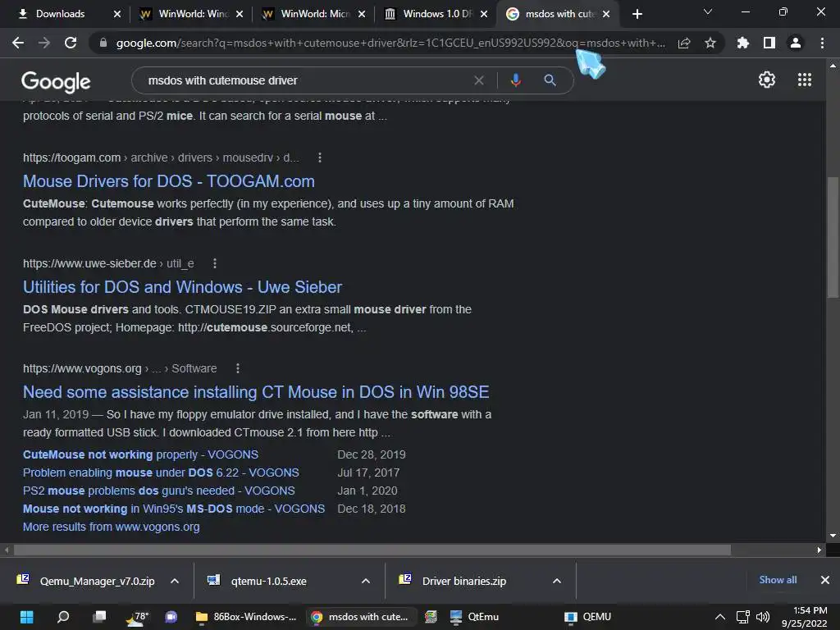Viewport: 840px width, 630px height.
Task: Reload the current page
Action: (x=71, y=43)
